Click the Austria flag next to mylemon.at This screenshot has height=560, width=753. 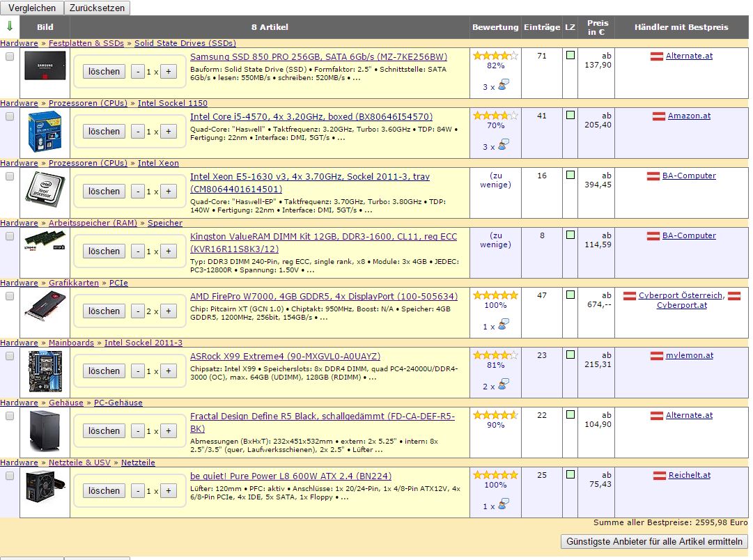[656, 356]
